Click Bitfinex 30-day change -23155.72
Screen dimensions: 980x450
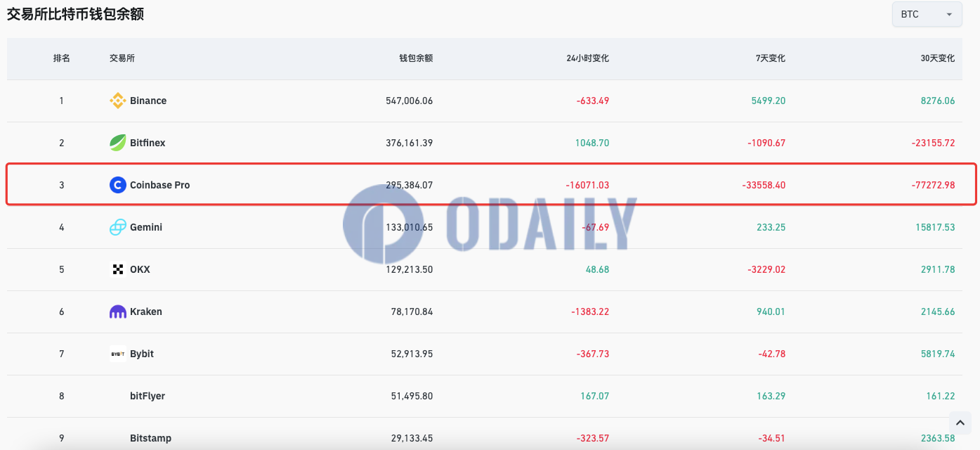tap(934, 143)
